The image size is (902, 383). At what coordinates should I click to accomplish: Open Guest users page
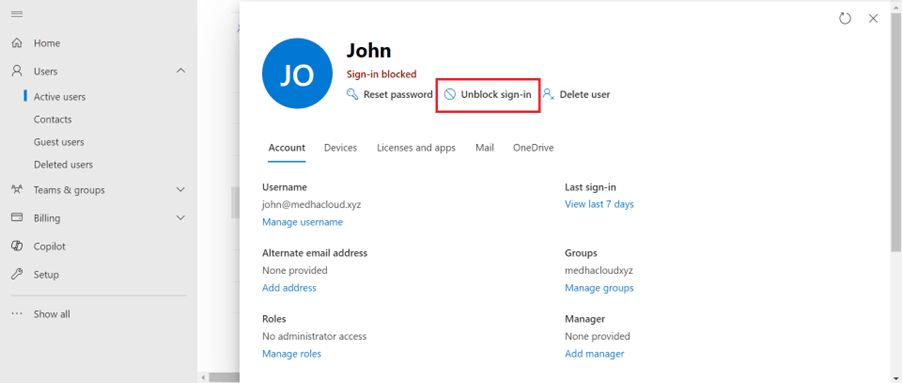(59, 141)
